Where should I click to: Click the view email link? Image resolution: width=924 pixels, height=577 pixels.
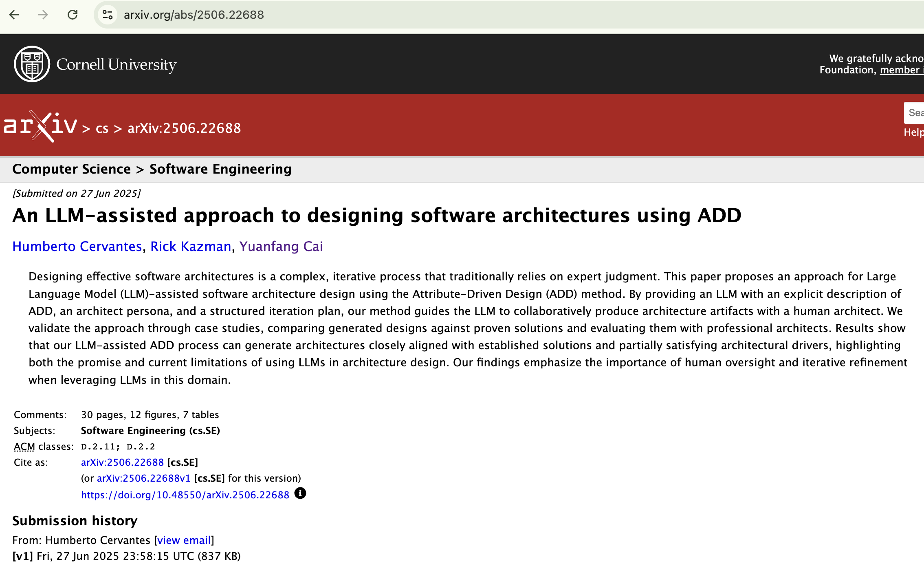(184, 540)
